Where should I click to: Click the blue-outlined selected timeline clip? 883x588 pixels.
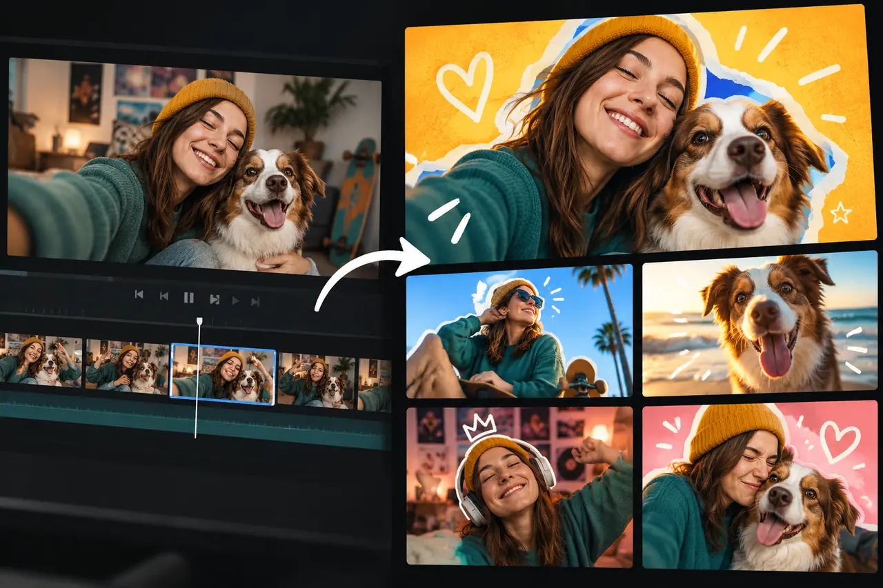(x=223, y=374)
